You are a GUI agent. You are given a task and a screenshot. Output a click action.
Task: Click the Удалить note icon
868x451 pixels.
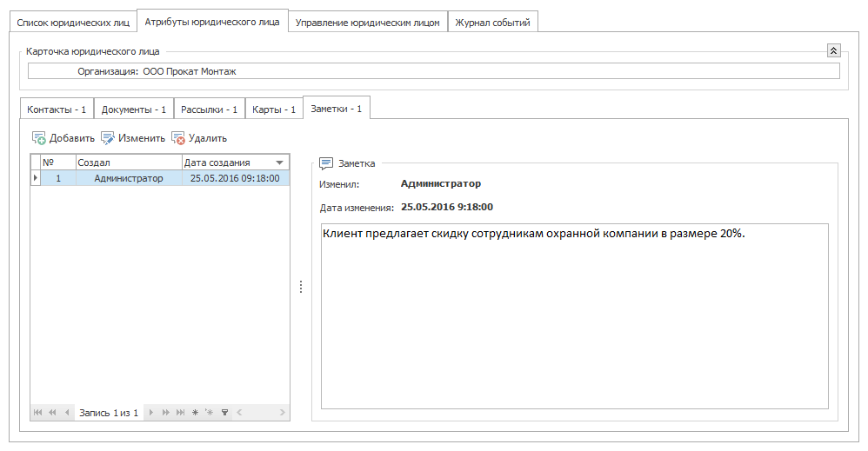[177, 138]
